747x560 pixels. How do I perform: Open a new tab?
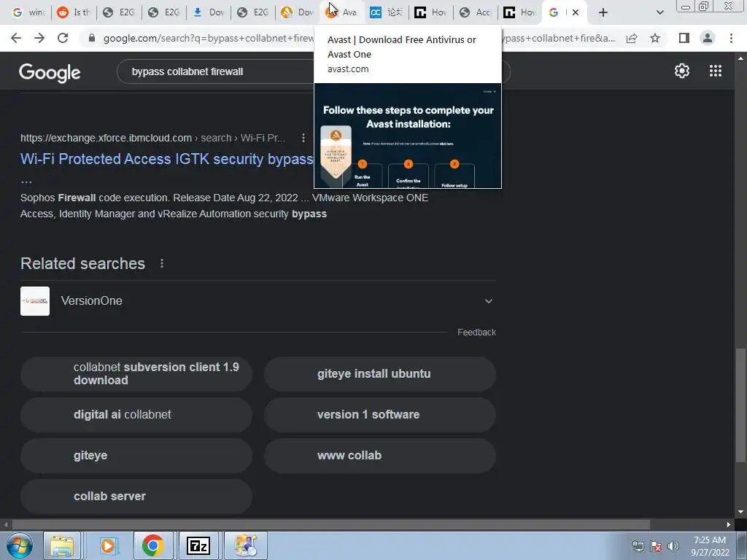click(x=603, y=13)
